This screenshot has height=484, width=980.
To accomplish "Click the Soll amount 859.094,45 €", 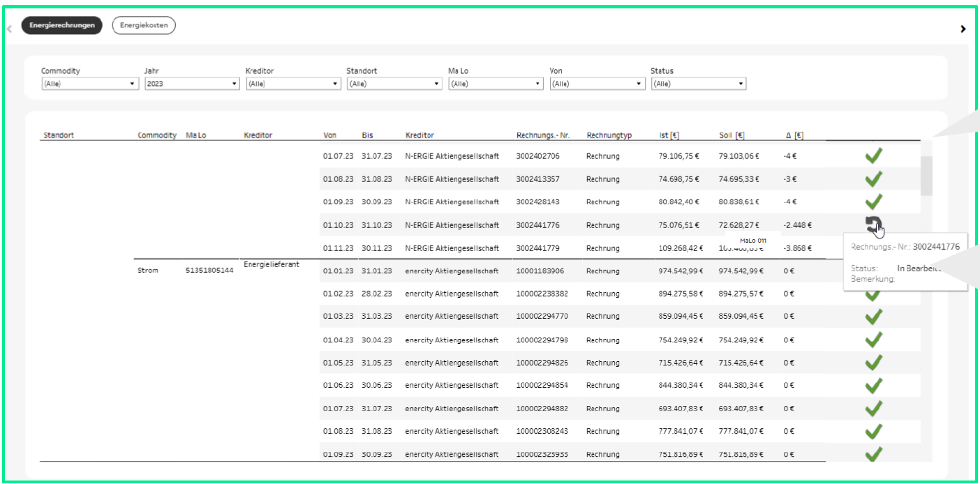I will pos(742,317).
